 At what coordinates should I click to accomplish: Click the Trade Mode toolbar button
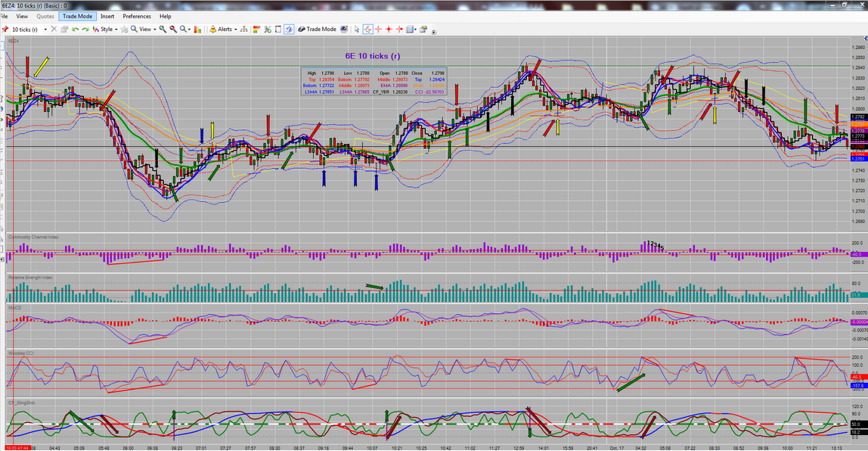pos(318,30)
